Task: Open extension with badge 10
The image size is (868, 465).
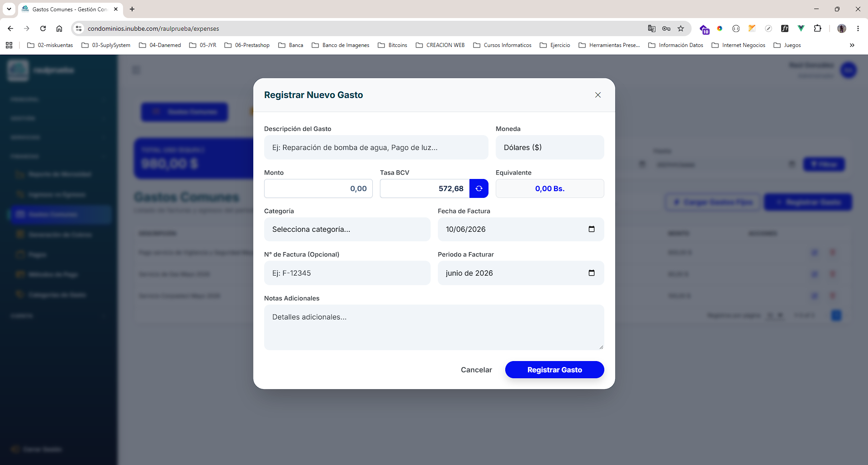Action: pos(704,29)
